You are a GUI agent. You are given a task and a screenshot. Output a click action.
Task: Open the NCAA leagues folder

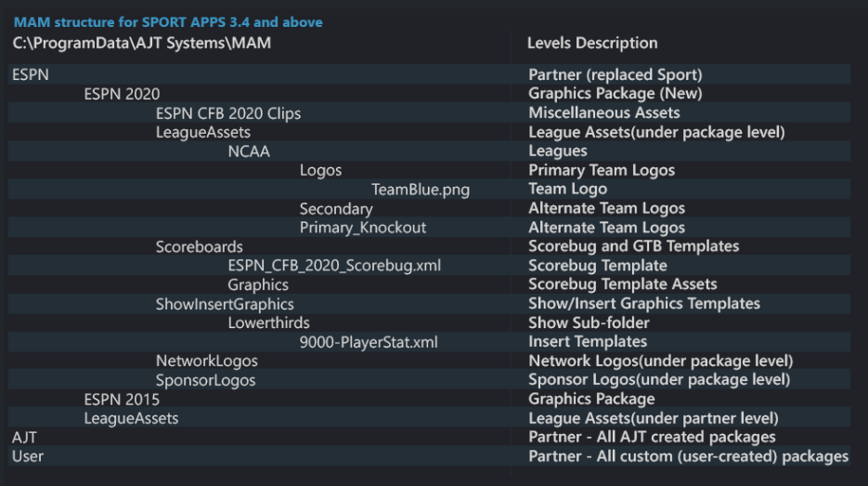(249, 151)
